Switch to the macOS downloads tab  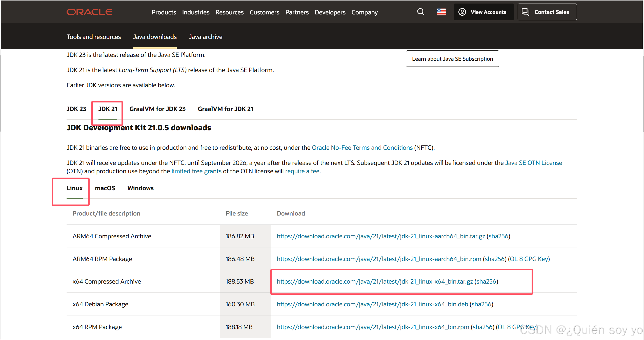point(105,188)
